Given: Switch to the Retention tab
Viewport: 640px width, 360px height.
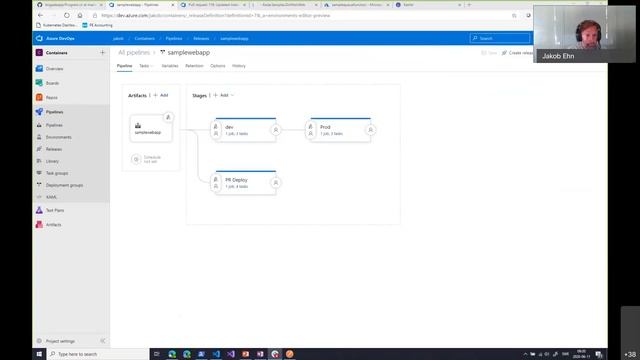Looking at the screenshot, I should 194,66.
